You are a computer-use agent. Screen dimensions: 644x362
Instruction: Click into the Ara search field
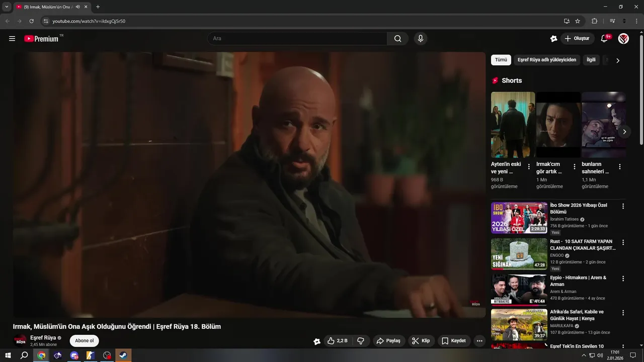297,39
